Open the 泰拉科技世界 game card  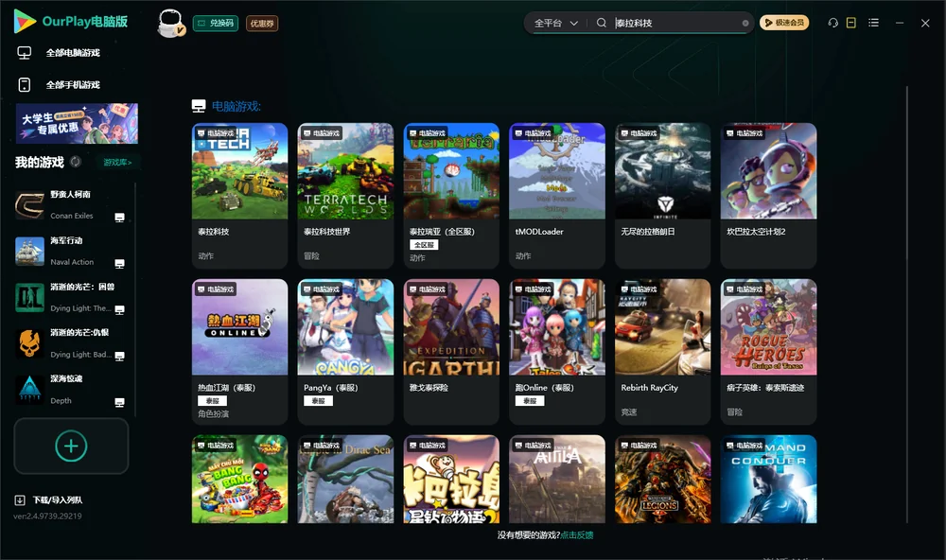point(345,196)
